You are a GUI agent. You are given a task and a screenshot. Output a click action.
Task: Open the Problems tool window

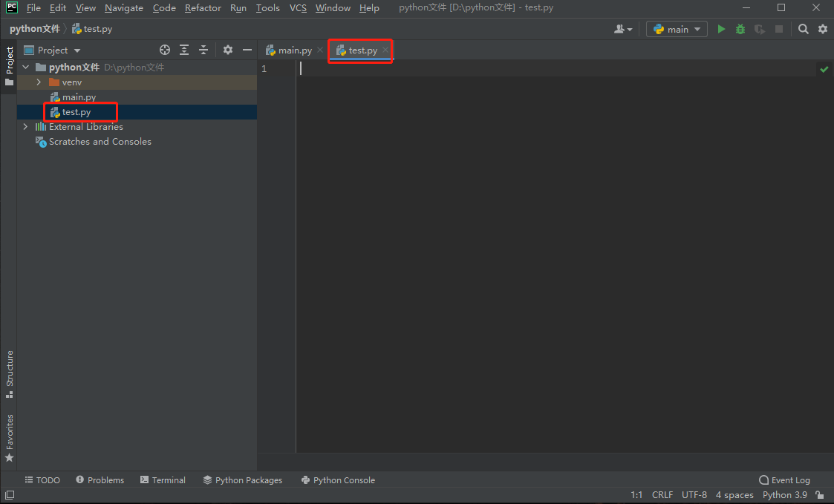point(100,480)
